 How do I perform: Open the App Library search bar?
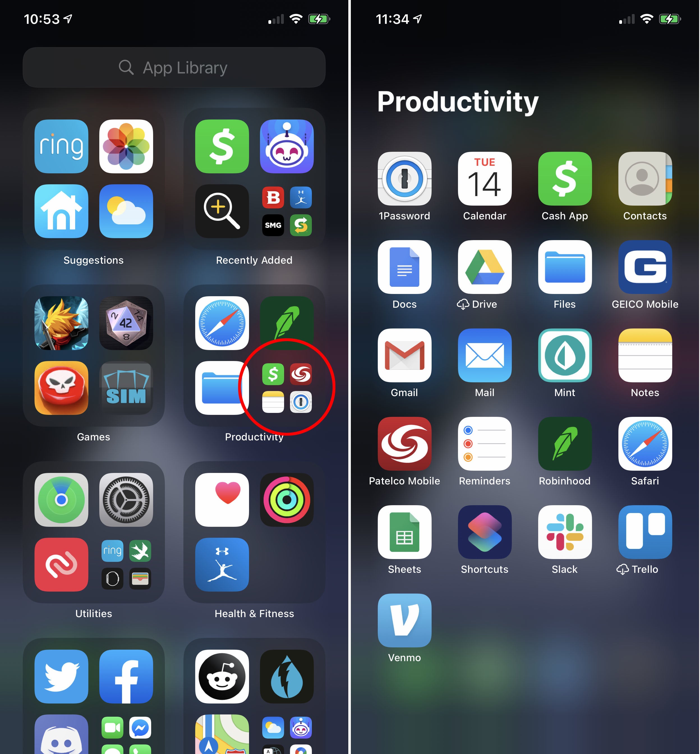(174, 68)
